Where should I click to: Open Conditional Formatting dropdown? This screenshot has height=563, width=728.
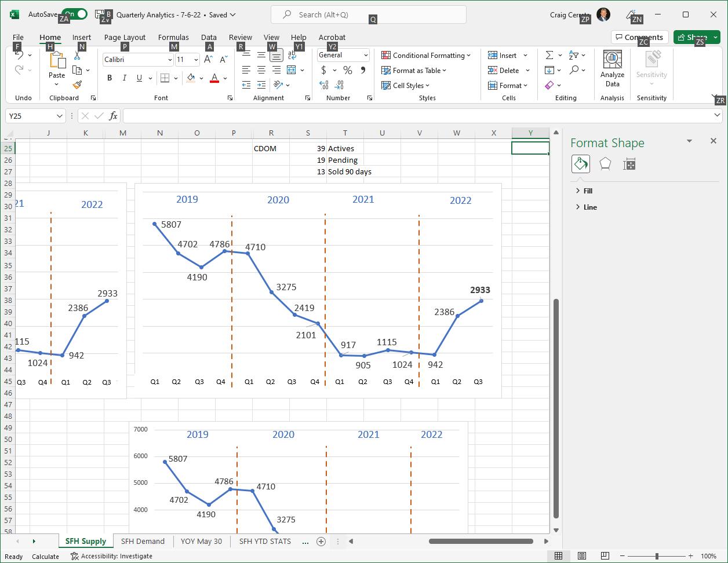tap(426, 55)
